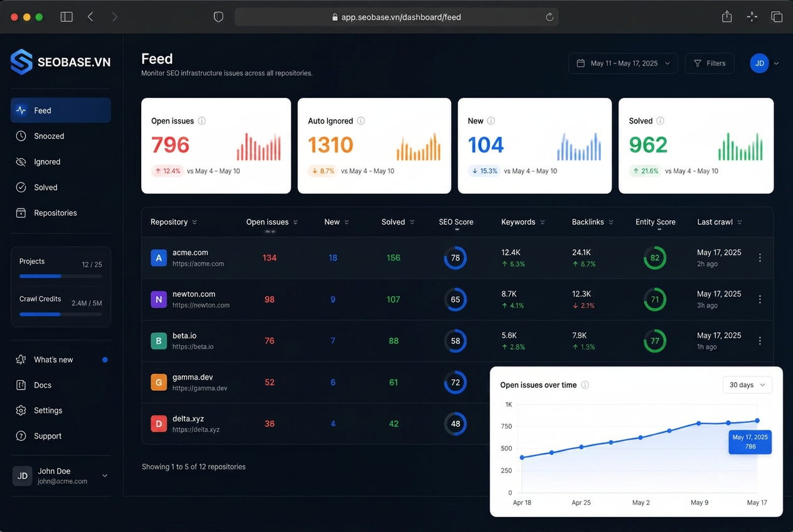
Task: Open the more options menu for beta.io
Action: [760, 341]
